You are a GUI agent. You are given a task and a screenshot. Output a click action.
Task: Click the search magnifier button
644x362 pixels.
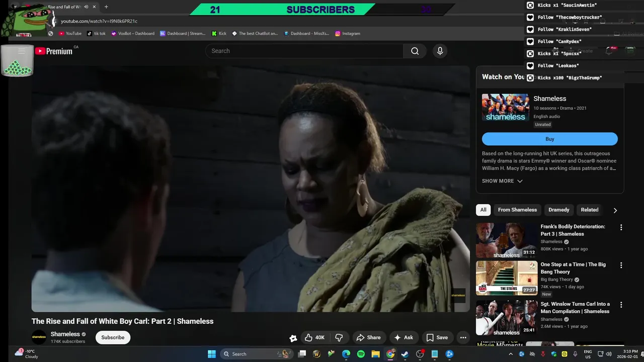click(x=415, y=51)
